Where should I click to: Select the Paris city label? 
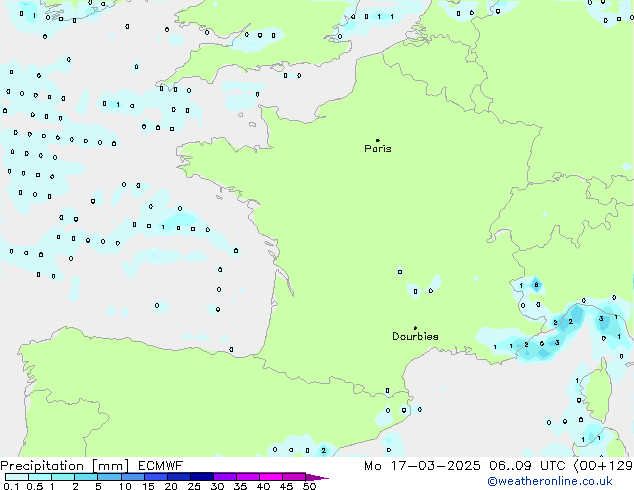coord(378,149)
